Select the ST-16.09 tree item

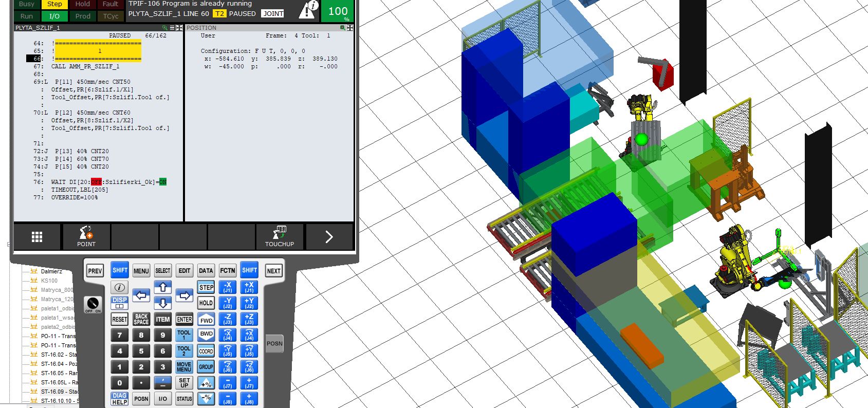pos(59,392)
